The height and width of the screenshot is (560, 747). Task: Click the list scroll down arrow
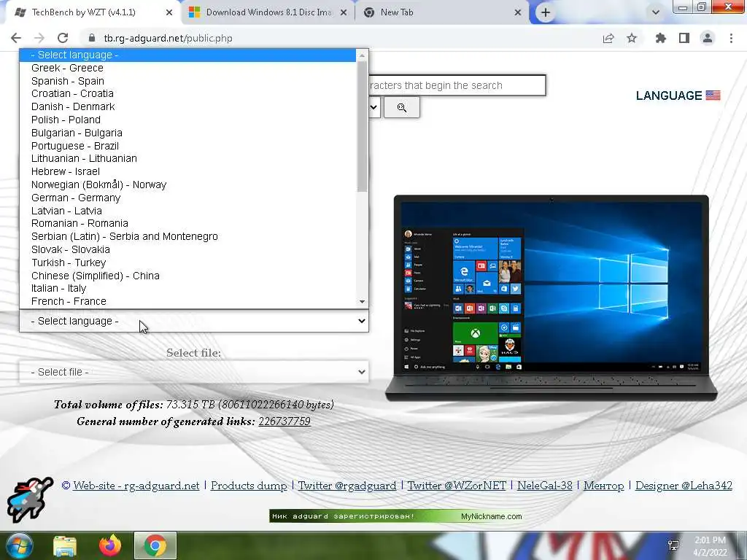pos(362,302)
